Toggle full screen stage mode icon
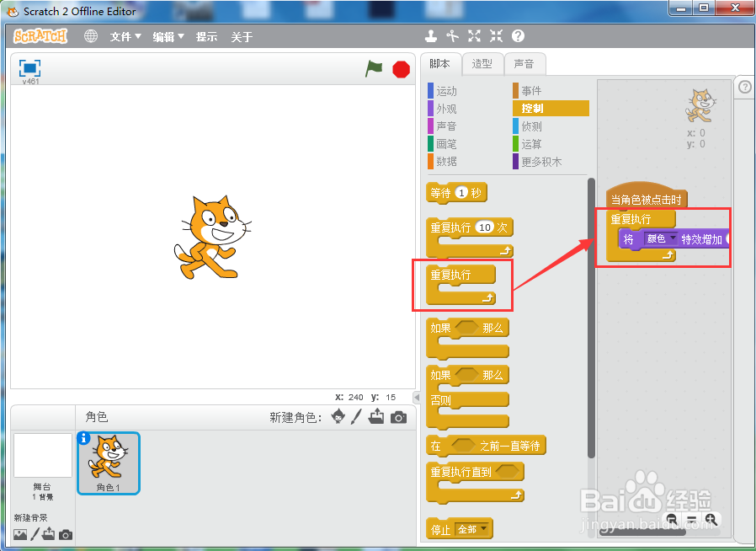 pos(30,68)
